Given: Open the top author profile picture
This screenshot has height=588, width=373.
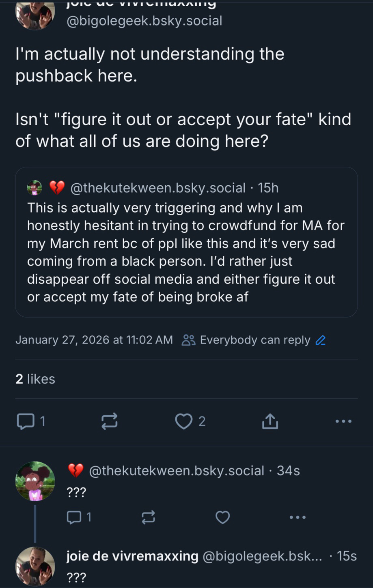Looking at the screenshot, I should click(x=35, y=14).
